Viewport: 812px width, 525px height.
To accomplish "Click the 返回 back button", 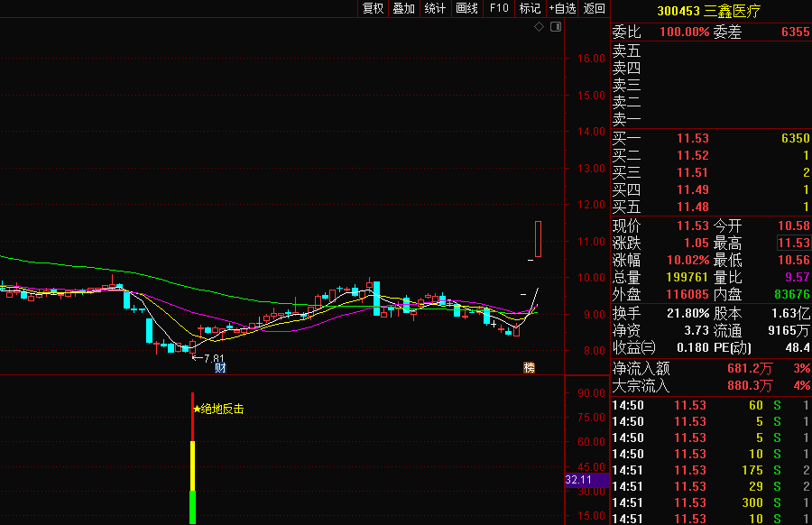I will pos(594,9).
